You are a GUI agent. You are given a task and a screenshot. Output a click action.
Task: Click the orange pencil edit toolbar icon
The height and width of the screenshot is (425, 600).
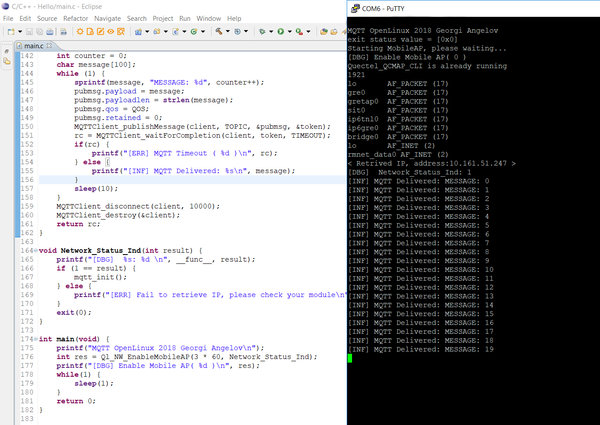pos(101,31)
